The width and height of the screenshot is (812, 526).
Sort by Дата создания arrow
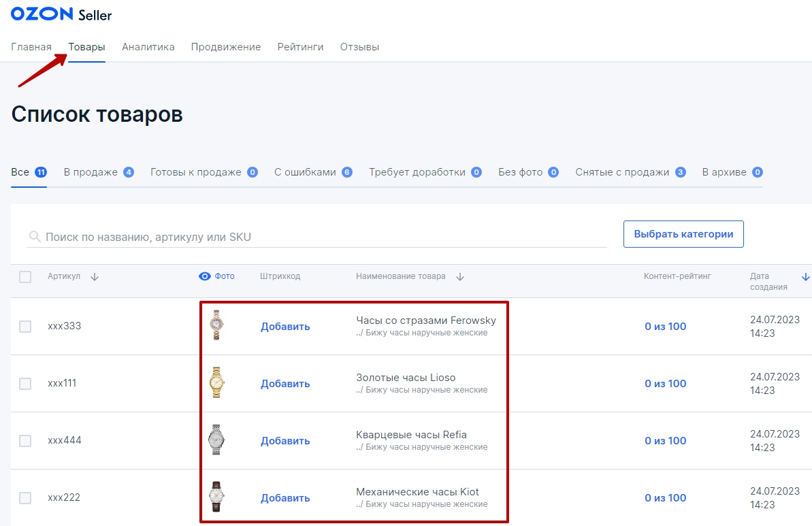pyautogui.click(x=805, y=277)
